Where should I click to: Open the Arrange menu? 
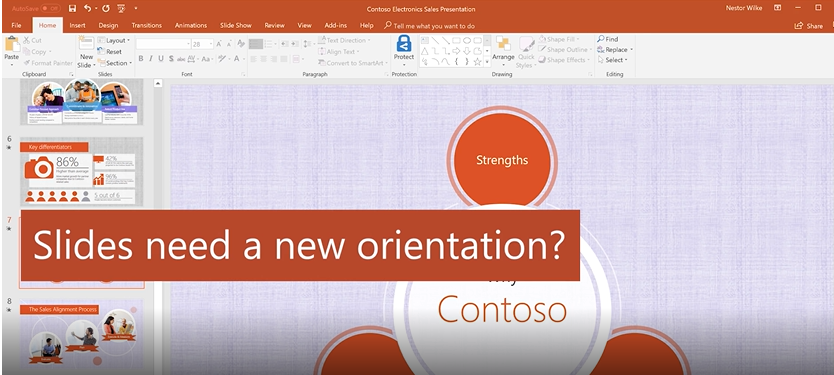(503, 51)
